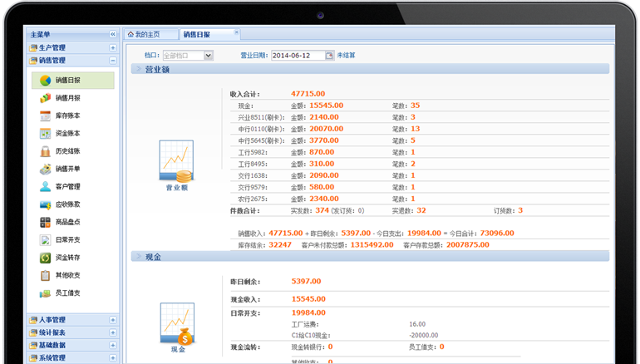
Task: Click 今日合计 value 73096.00
Action: click(x=497, y=234)
